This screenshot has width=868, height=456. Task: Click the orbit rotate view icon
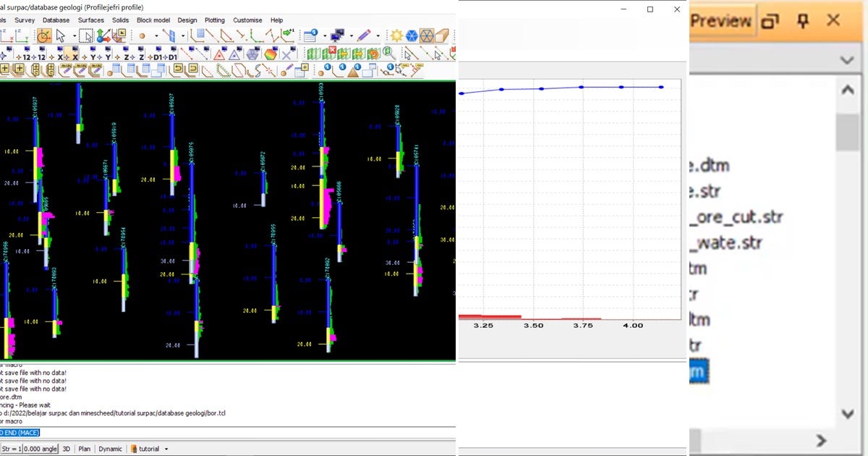click(x=44, y=35)
